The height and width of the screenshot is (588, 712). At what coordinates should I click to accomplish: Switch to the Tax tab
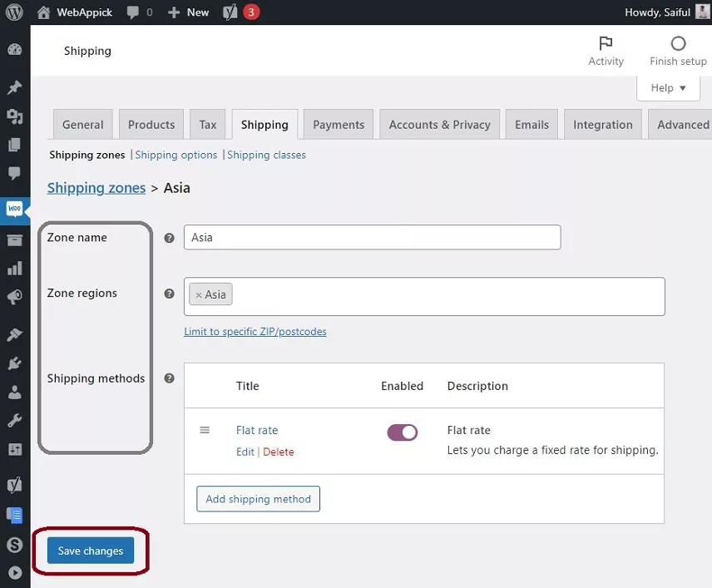[207, 125]
